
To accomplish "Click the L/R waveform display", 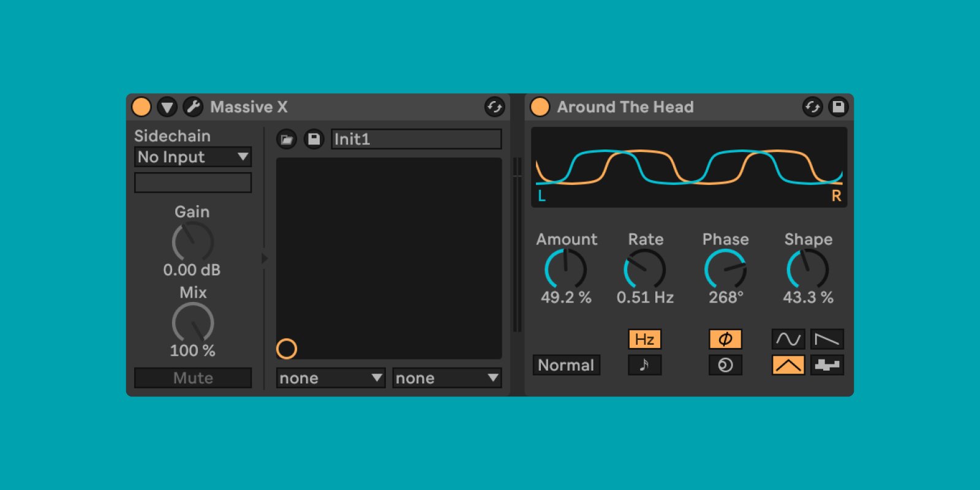I will [x=689, y=167].
